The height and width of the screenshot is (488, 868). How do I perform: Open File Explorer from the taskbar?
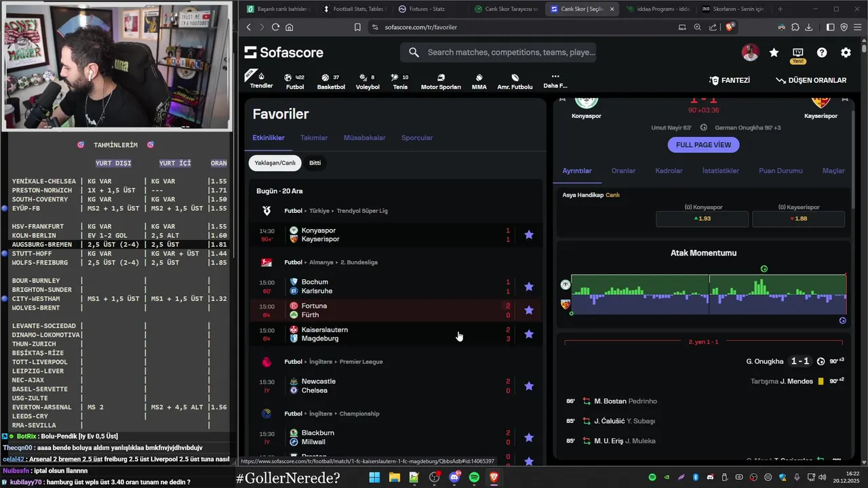tap(394, 478)
